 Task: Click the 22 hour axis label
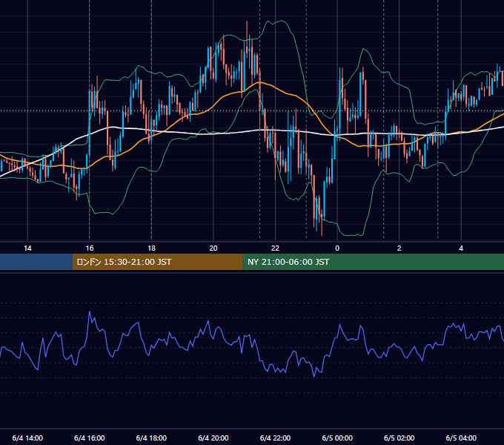point(275,248)
